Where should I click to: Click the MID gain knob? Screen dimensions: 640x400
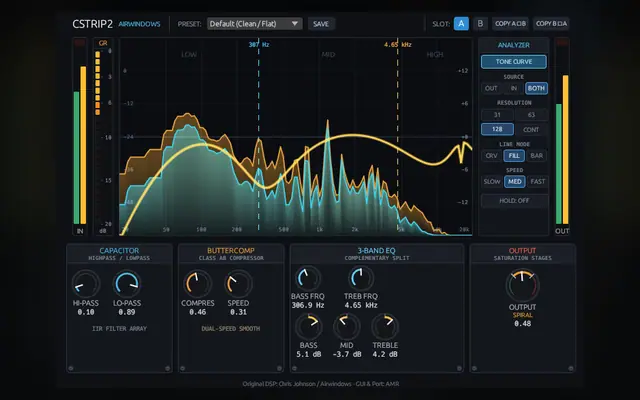347,327
